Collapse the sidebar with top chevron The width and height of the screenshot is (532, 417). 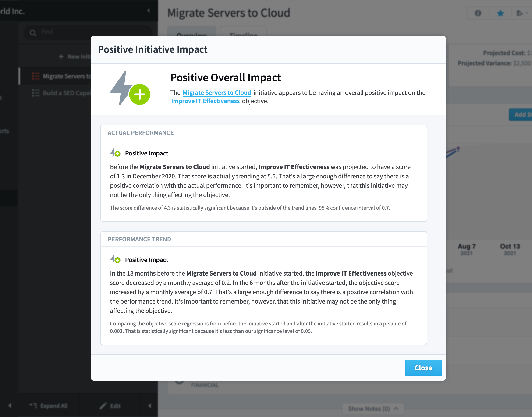pos(149,11)
